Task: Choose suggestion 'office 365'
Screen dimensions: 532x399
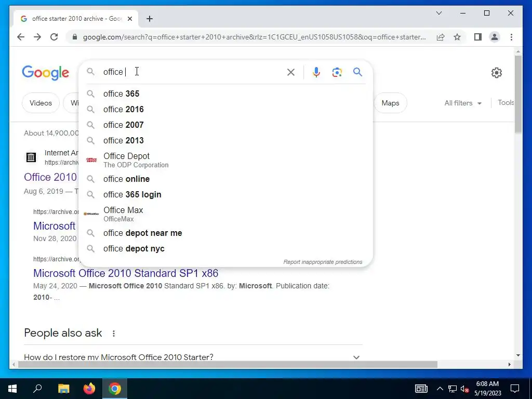Action: coord(225,94)
